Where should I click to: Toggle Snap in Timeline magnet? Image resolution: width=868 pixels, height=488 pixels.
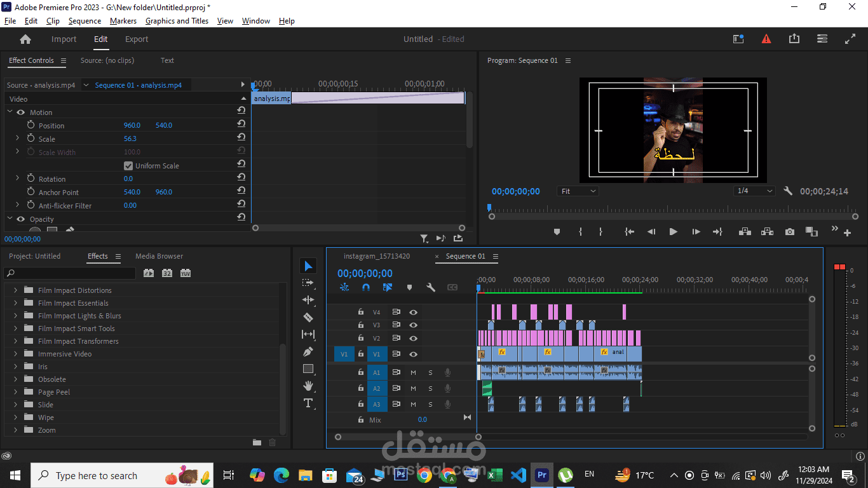(x=366, y=287)
